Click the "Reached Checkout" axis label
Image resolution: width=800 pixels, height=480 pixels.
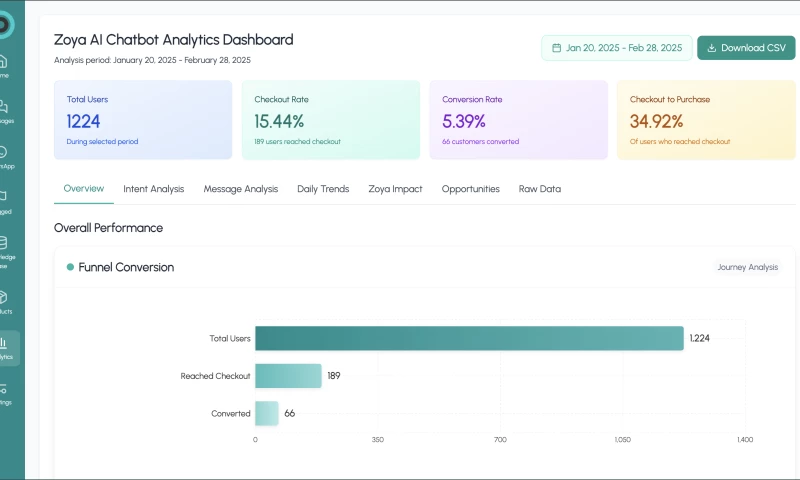(215, 376)
